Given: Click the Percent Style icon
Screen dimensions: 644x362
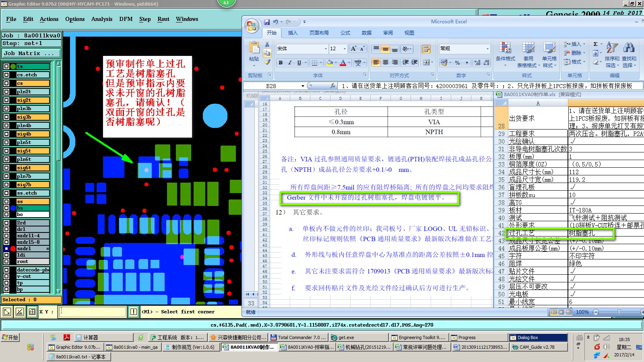Looking at the screenshot, I should 457,63.
